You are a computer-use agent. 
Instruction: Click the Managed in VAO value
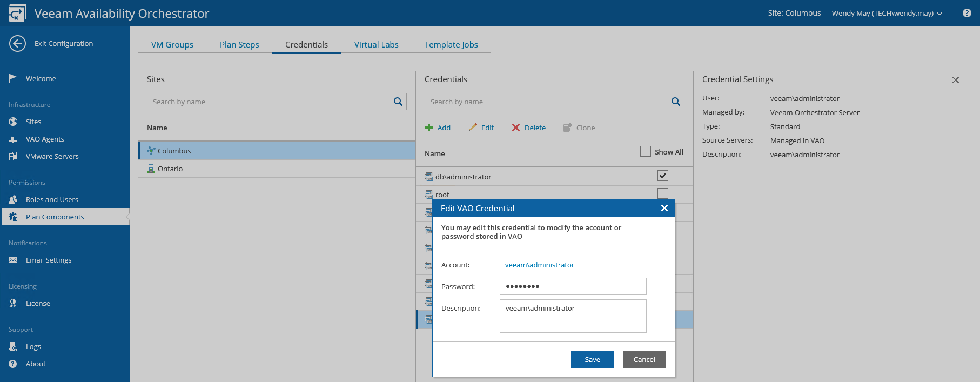pos(797,140)
